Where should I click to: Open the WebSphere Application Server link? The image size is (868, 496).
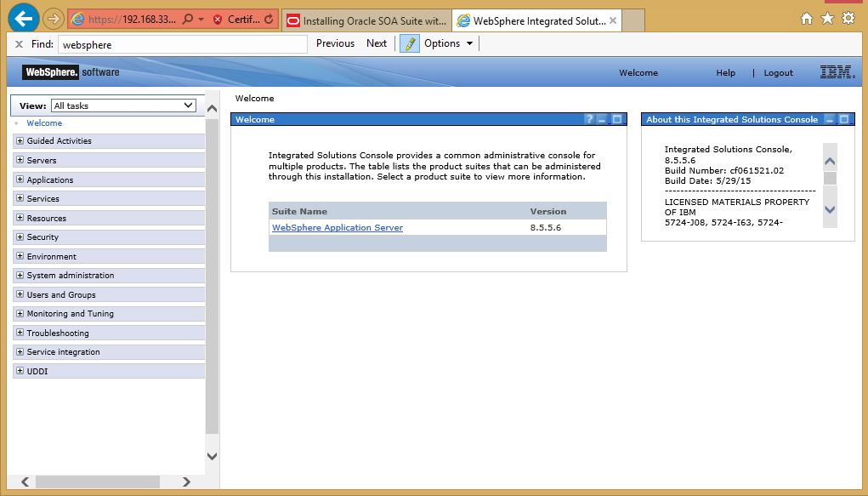336,228
